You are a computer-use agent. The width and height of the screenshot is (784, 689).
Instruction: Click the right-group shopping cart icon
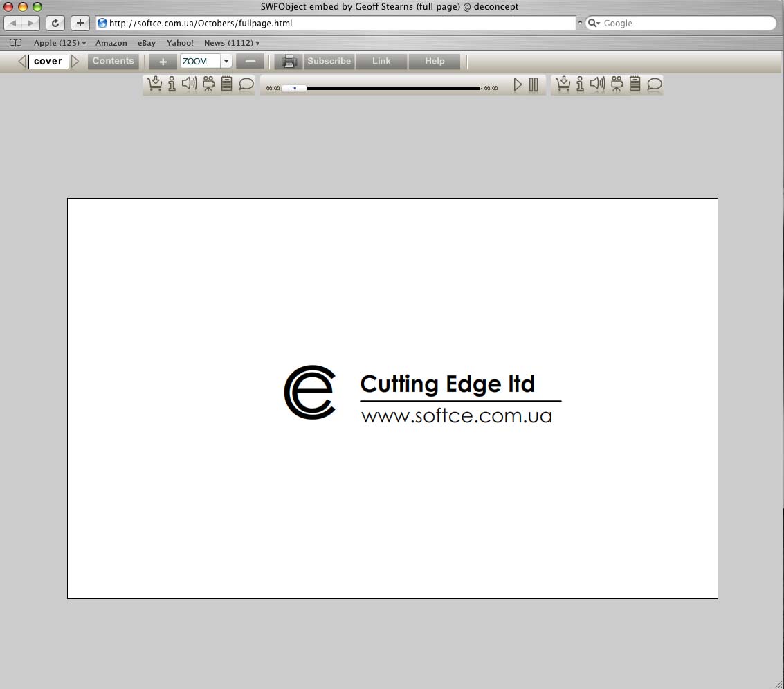click(563, 84)
